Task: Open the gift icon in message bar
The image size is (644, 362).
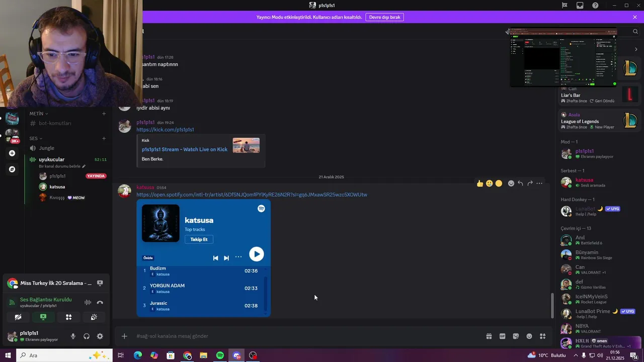Action: (x=489, y=336)
